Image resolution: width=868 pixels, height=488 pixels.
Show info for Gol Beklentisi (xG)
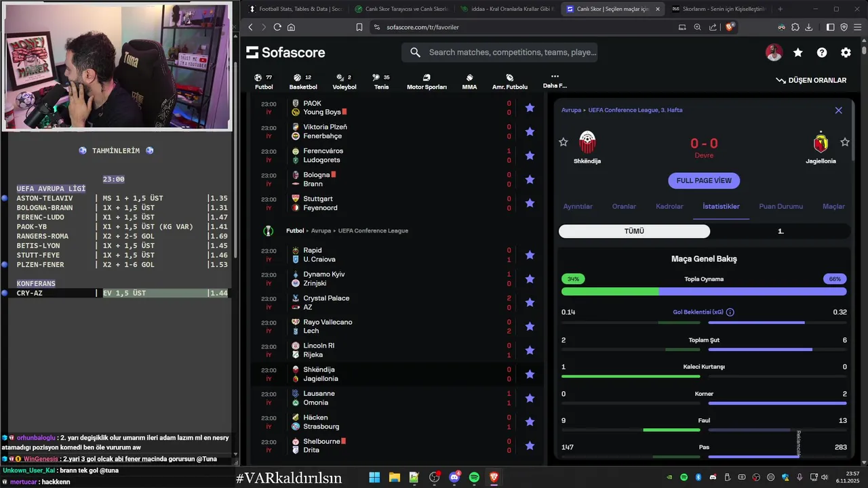[x=730, y=312]
